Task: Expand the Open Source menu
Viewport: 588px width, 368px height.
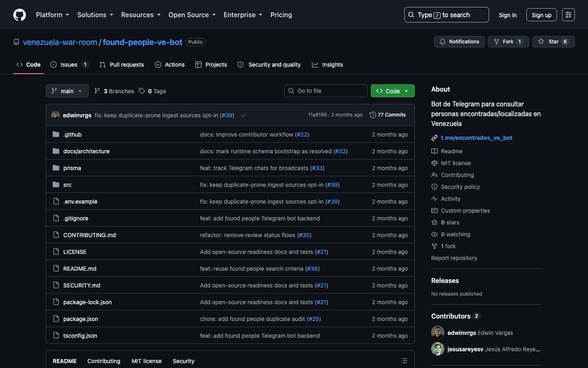Action: (x=192, y=15)
